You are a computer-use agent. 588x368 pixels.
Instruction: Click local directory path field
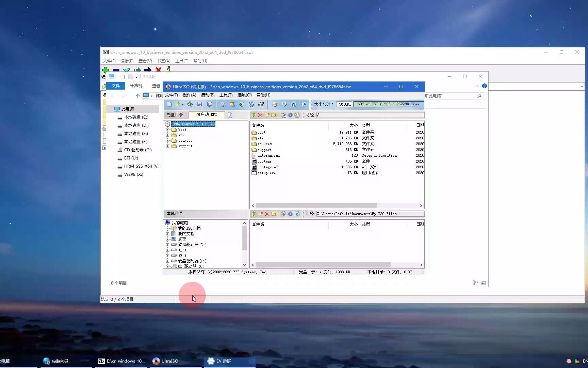(370, 214)
